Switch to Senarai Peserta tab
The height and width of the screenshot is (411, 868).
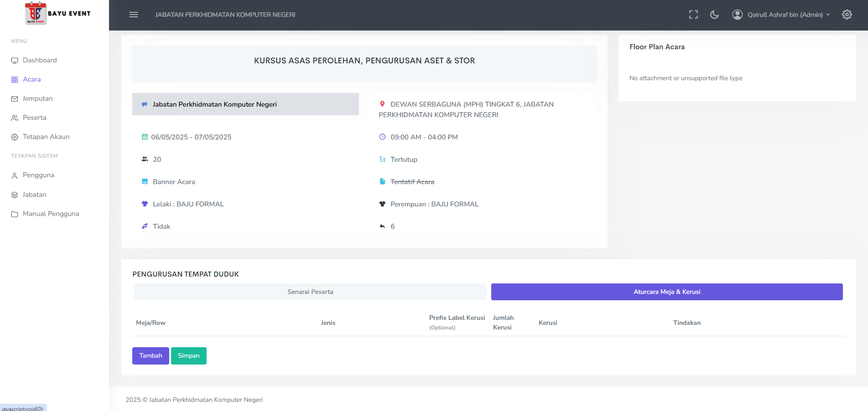click(x=310, y=292)
